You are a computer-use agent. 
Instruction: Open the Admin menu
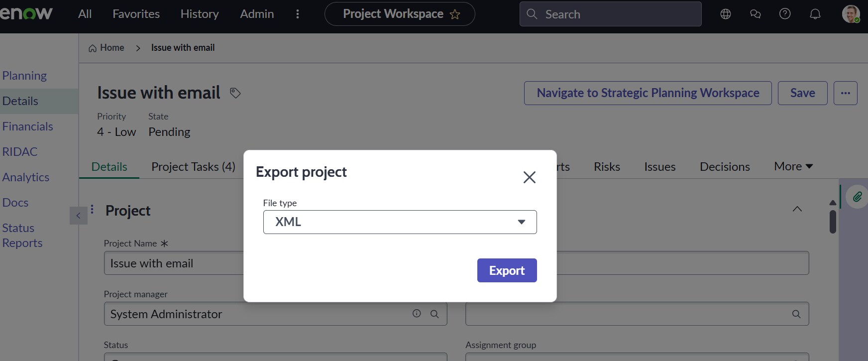click(x=257, y=14)
